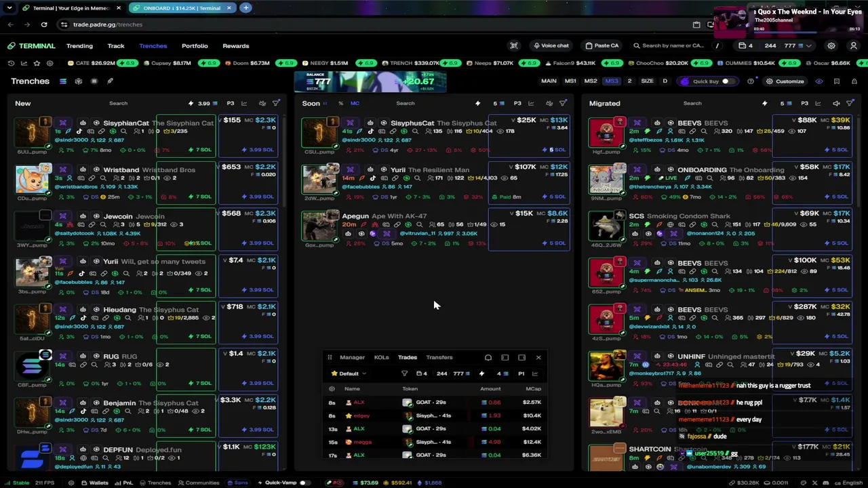Pause the Soon column feed

(x=325, y=104)
